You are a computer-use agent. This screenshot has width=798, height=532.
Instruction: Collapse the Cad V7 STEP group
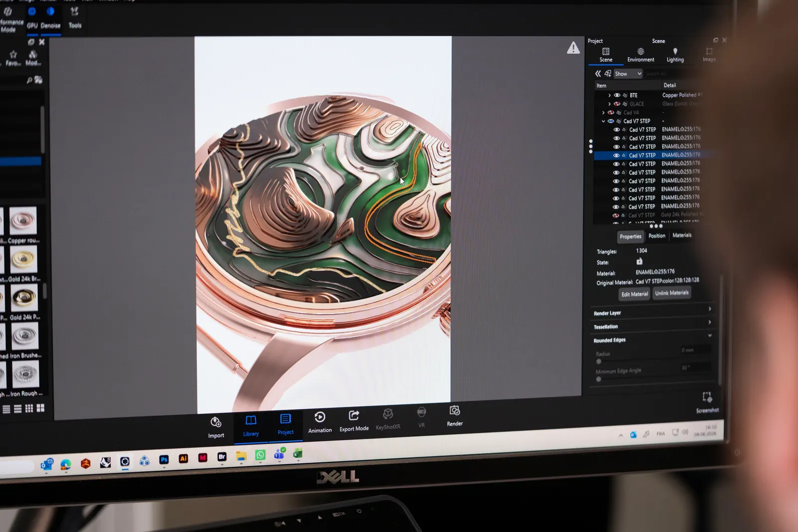[x=603, y=121]
